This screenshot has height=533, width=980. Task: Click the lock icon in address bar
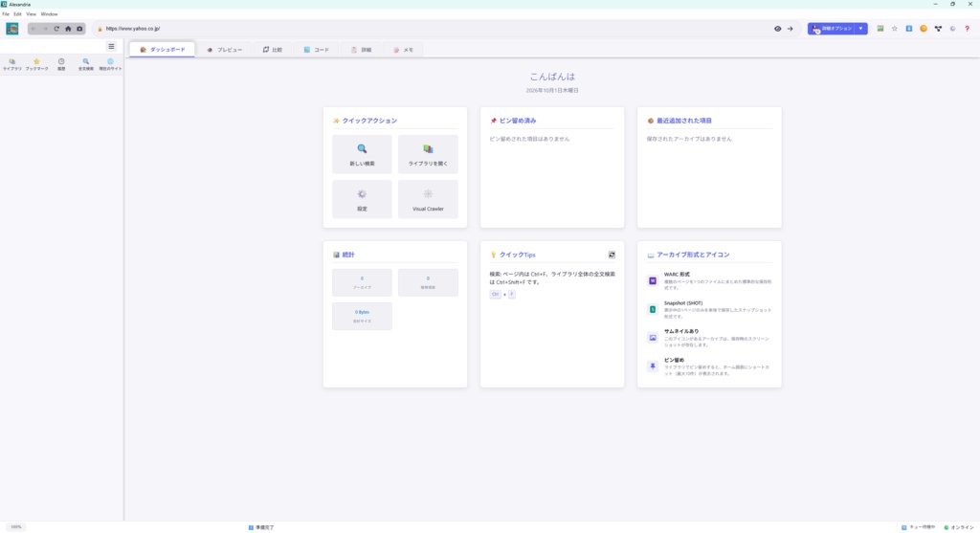click(100, 29)
